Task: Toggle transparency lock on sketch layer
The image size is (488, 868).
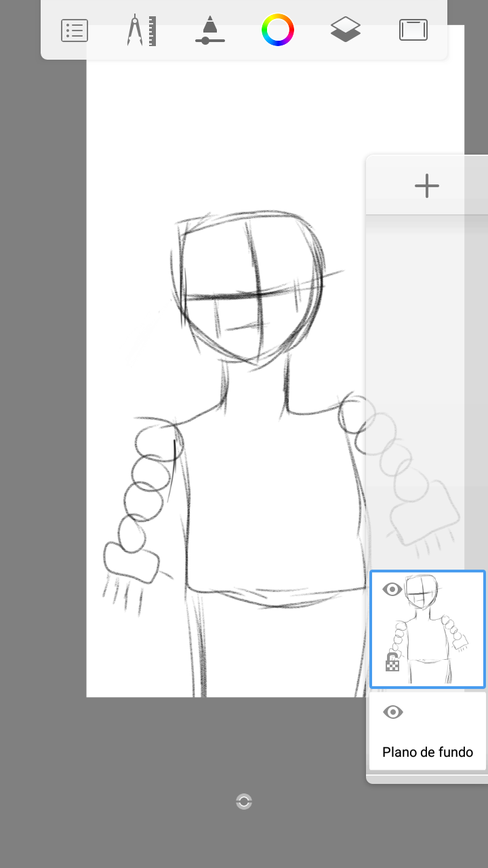Action: point(392,663)
